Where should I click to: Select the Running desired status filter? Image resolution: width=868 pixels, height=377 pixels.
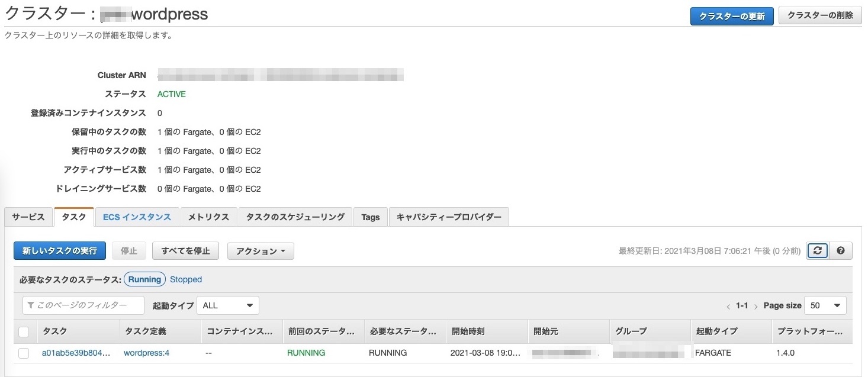pyautogui.click(x=144, y=279)
